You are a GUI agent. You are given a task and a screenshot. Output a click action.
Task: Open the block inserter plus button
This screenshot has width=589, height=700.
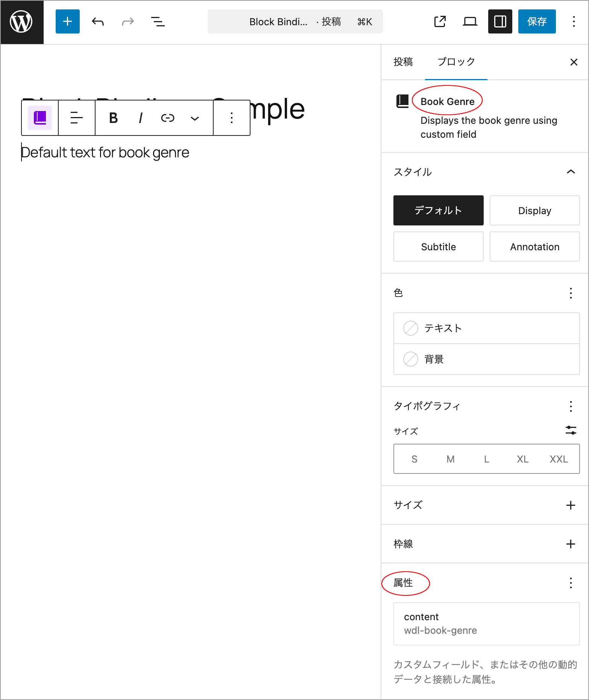pos(68,21)
